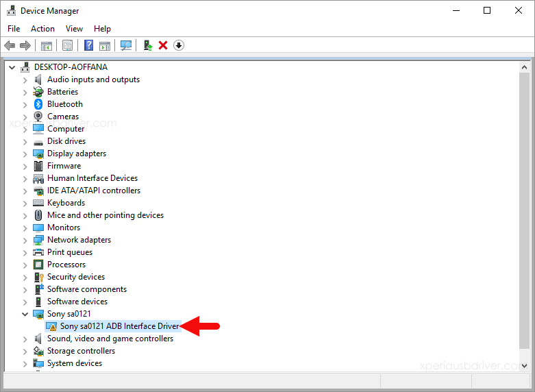Select the Computer category label
The height and width of the screenshot is (392, 535).
66,129
